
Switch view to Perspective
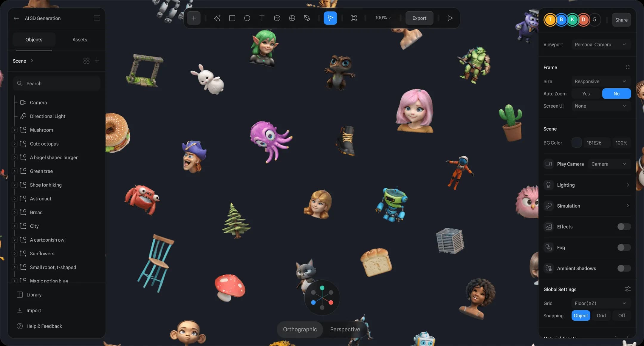coord(345,329)
